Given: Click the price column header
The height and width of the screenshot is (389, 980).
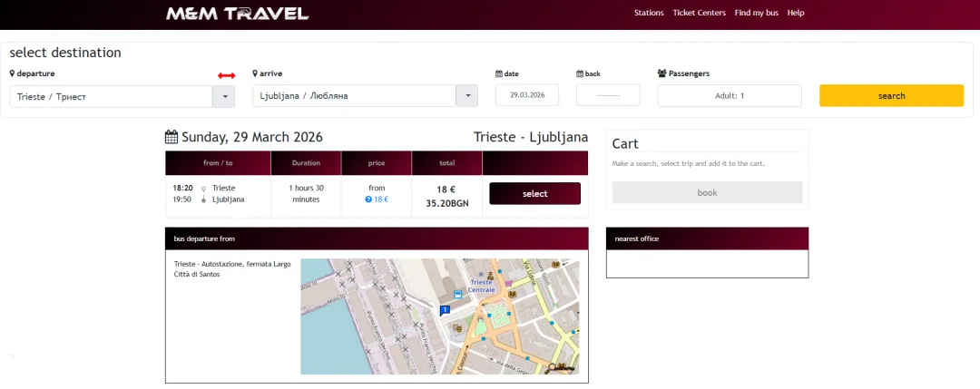Looking at the screenshot, I should 377,163.
